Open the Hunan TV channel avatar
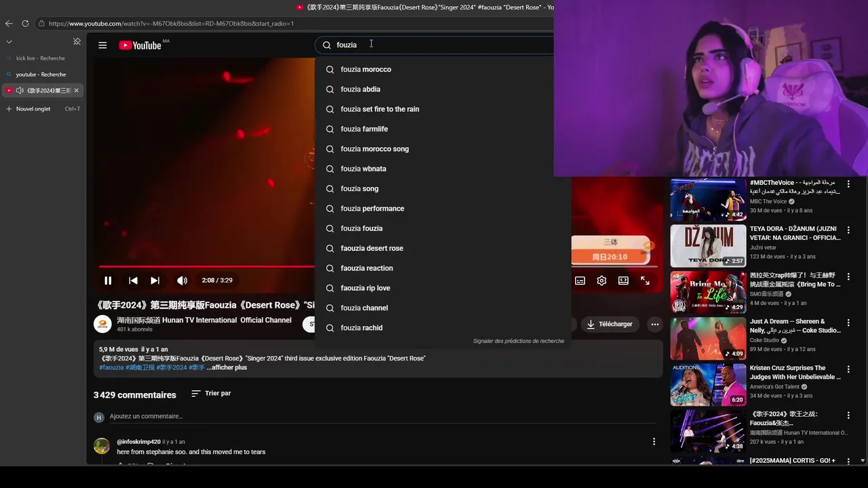868x488 pixels. (x=102, y=324)
